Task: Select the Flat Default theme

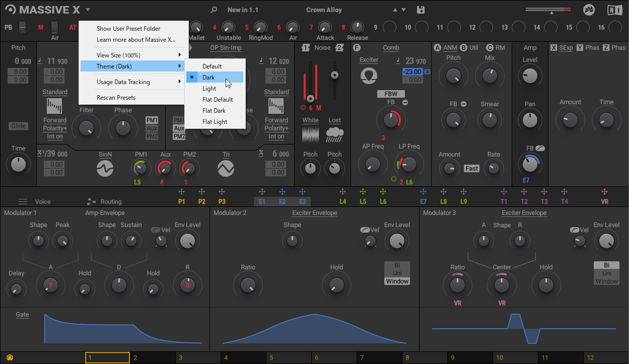Action: (215, 100)
